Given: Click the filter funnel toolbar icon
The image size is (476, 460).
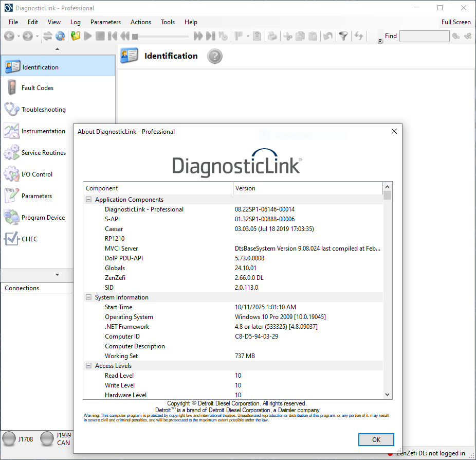Looking at the screenshot, I should tap(343, 36).
